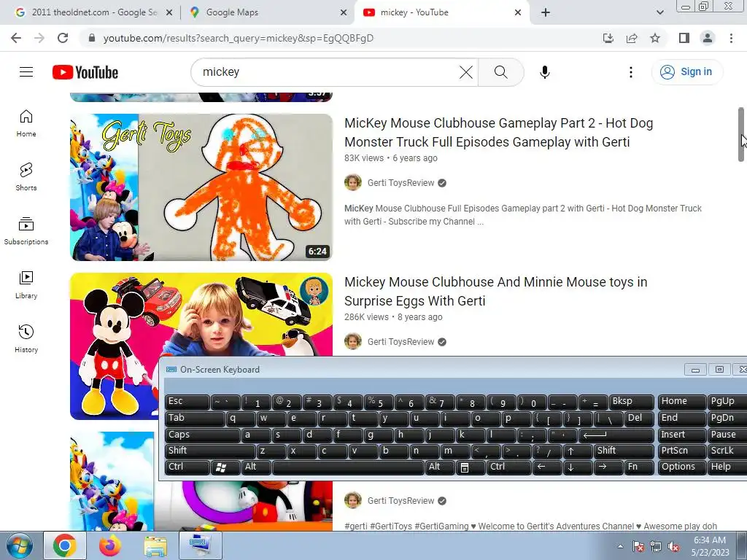
Task: Click the browser address bar URL
Action: (239, 38)
